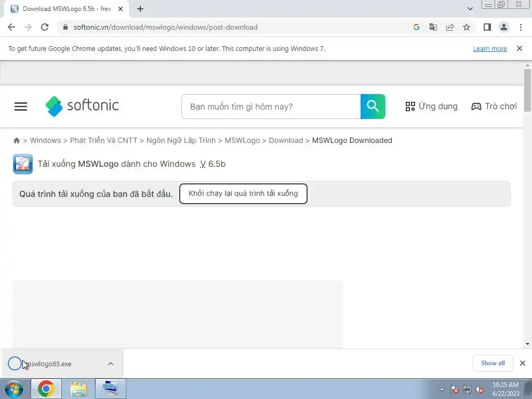Image resolution: width=532 pixels, height=399 pixels.
Task: Show hidden system tray icons
Action: (442, 389)
